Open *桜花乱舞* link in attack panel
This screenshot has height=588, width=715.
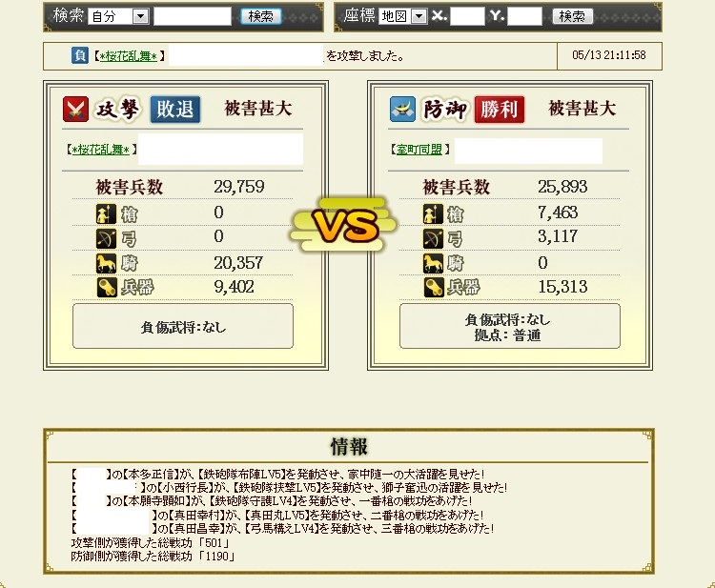click(101, 149)
